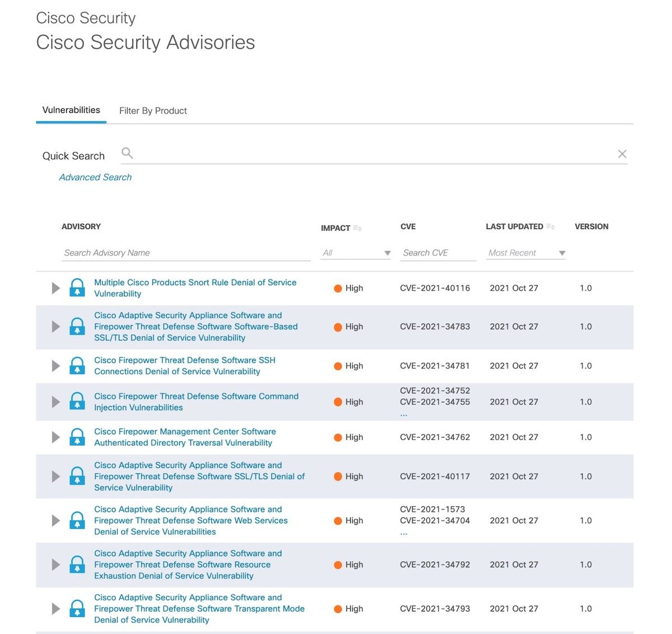Open the Impact 'All' filter dropdown

point(356,253)
